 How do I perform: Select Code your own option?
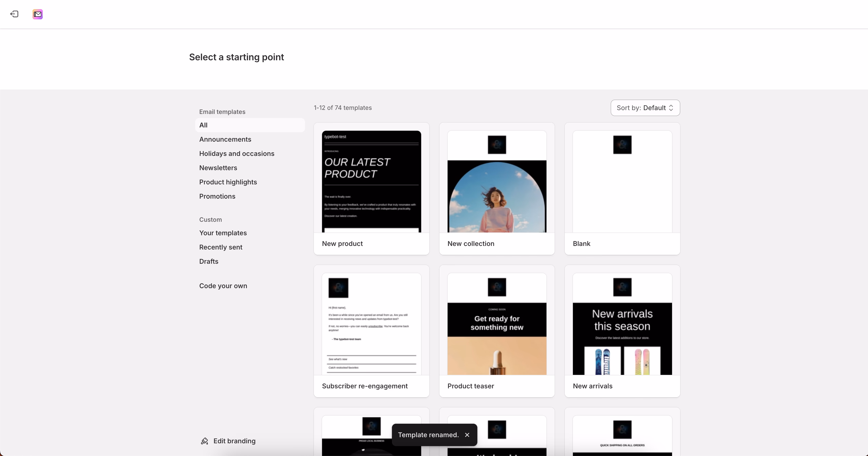click(x=223, y=286)
